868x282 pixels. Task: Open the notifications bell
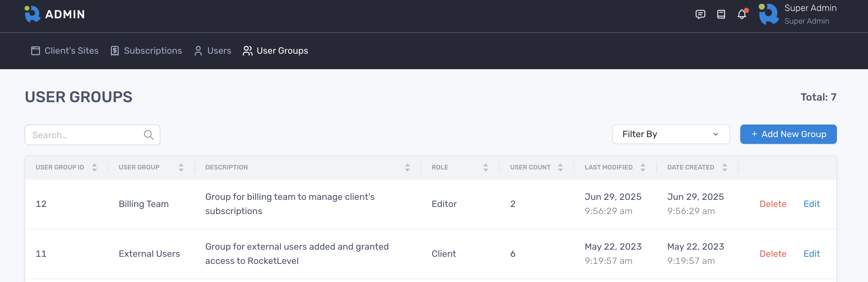[742, 14]
